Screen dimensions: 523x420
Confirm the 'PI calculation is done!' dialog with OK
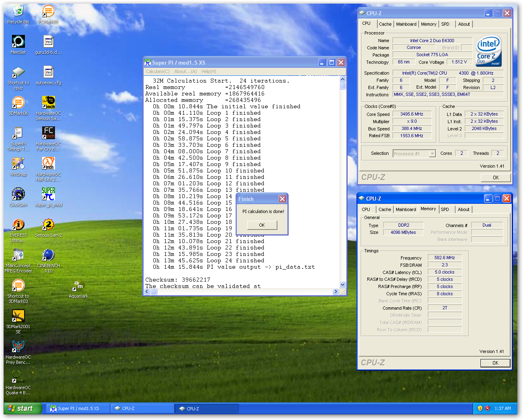click(262, 225)
